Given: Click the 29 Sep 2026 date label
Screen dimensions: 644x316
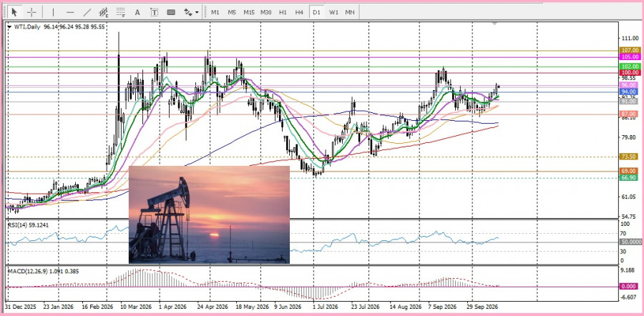Looking at the screenshot, I should [x=482, y=307].
